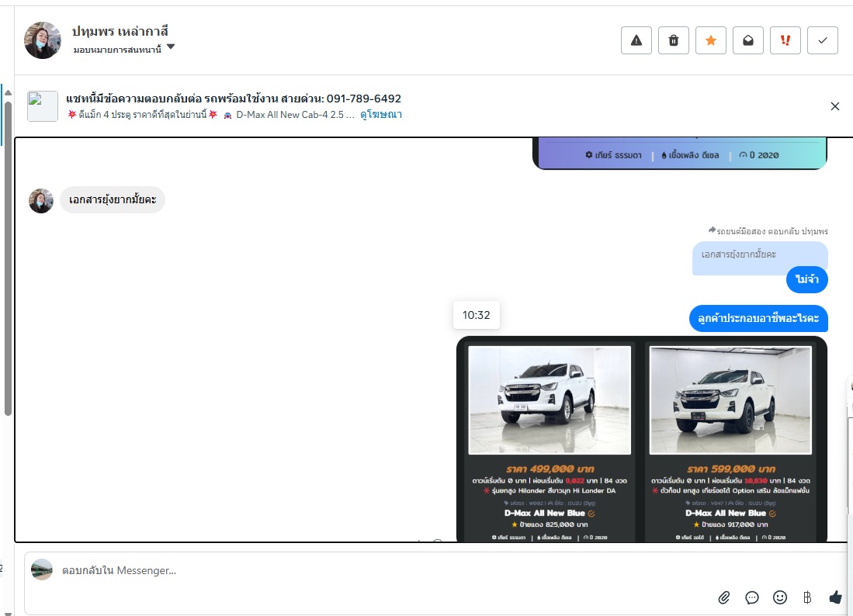The height and width of the screenshot is (616, 853).
Task: Click the banner title with hotline 091-789-6492
Action: (x=234, y=99)
